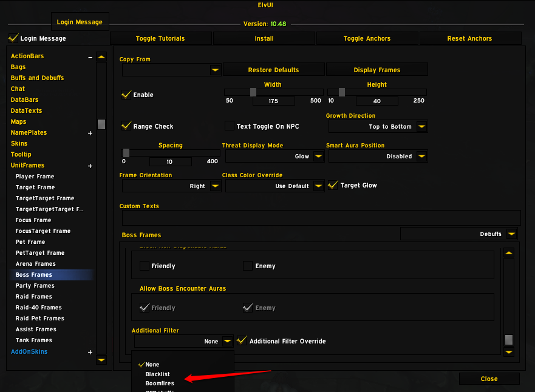
Task: Uncheck the Enable checkbox
Action: point(126,95)
